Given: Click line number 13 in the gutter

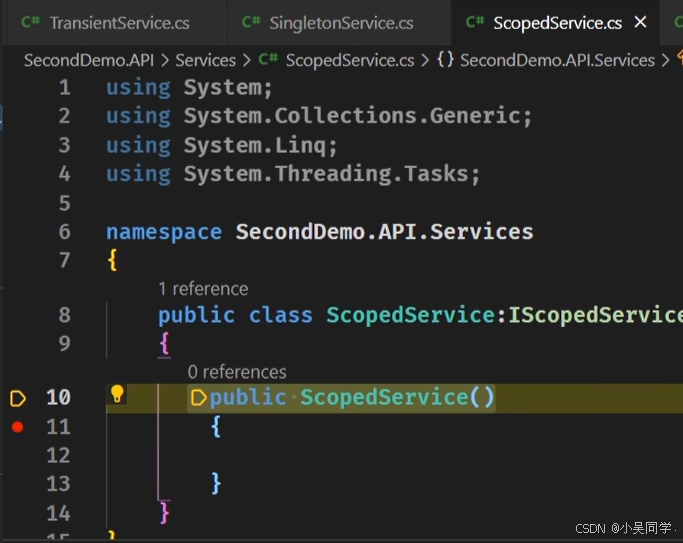Looking at the screenshot, I should (58, 484).
